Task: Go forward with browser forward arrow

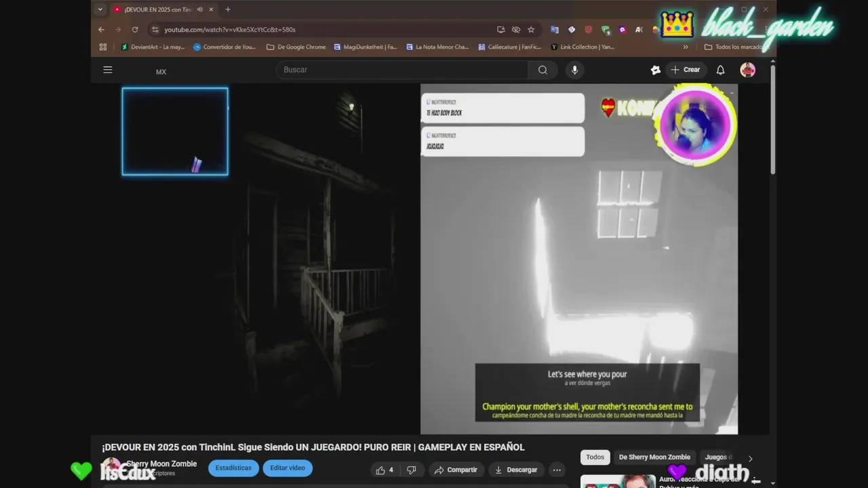Action: pyautogui.click(x=118, y=30)
